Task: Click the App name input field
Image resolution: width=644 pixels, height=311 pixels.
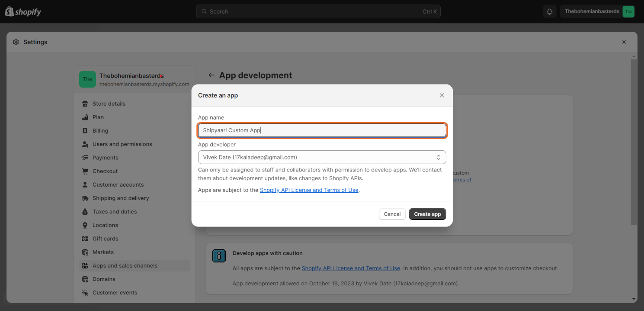Action: pyautogui.click(x=322, y=130)
